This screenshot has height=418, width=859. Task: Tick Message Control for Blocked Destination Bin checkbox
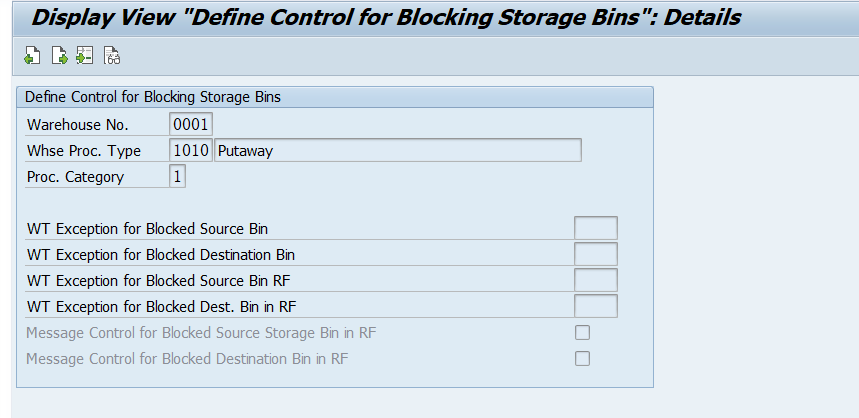pos(582,358)
